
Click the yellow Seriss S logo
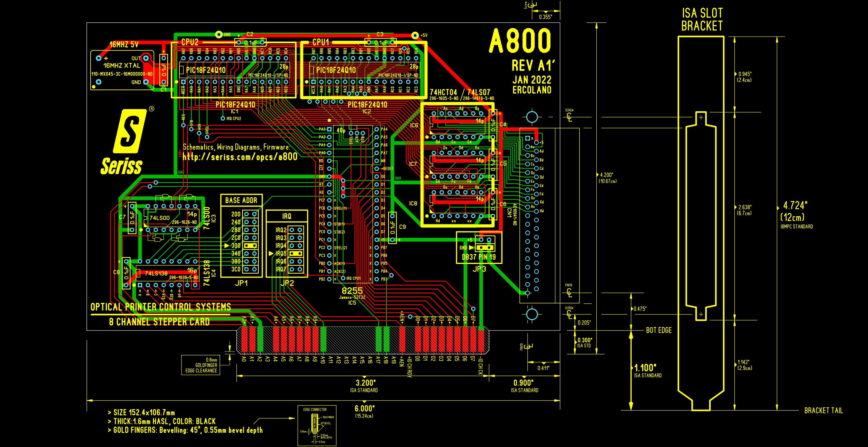click(x=130, y=131)
